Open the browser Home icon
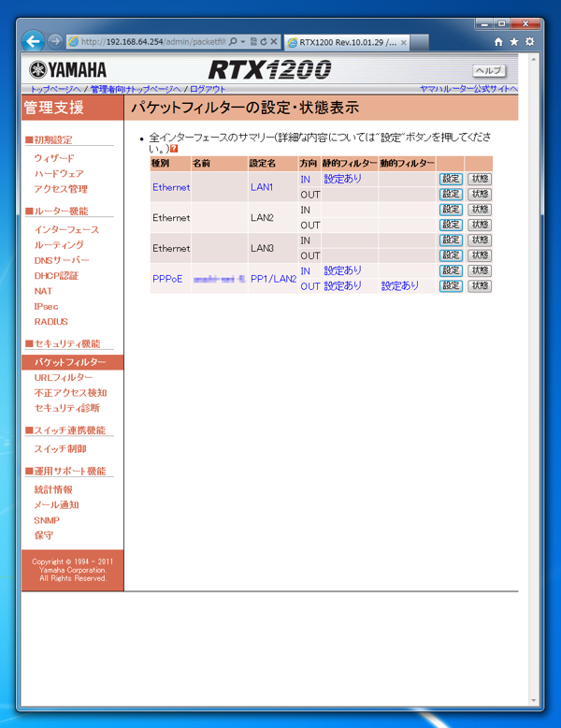Image resolution: width=561 pixels, height=728 pixels. point(498,42)
